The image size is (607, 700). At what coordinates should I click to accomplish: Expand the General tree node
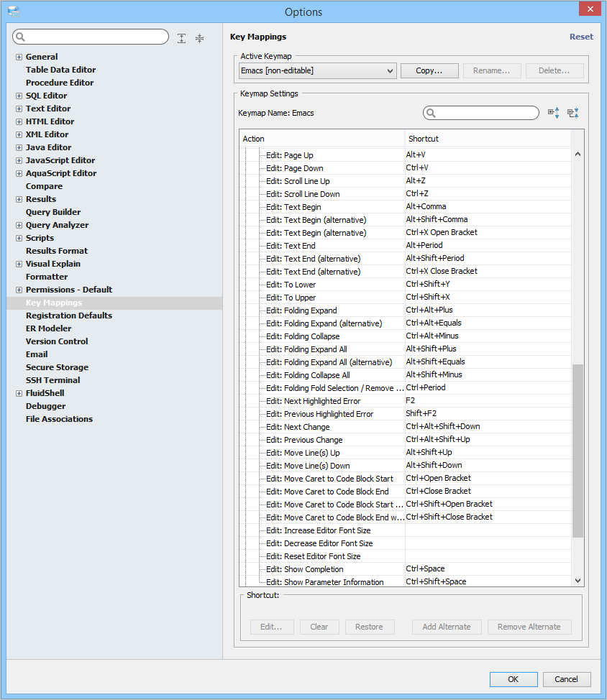coord(19,57)
